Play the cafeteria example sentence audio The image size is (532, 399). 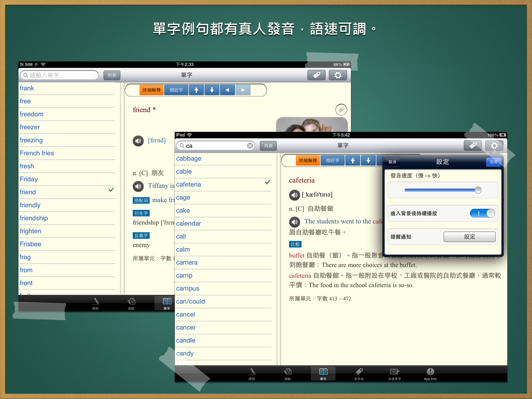point(294,222)
